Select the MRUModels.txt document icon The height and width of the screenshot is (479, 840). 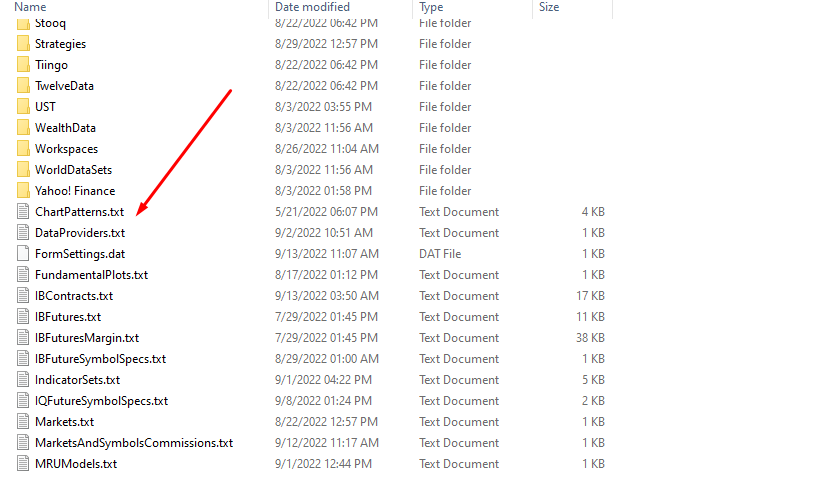tap(24, 464)
